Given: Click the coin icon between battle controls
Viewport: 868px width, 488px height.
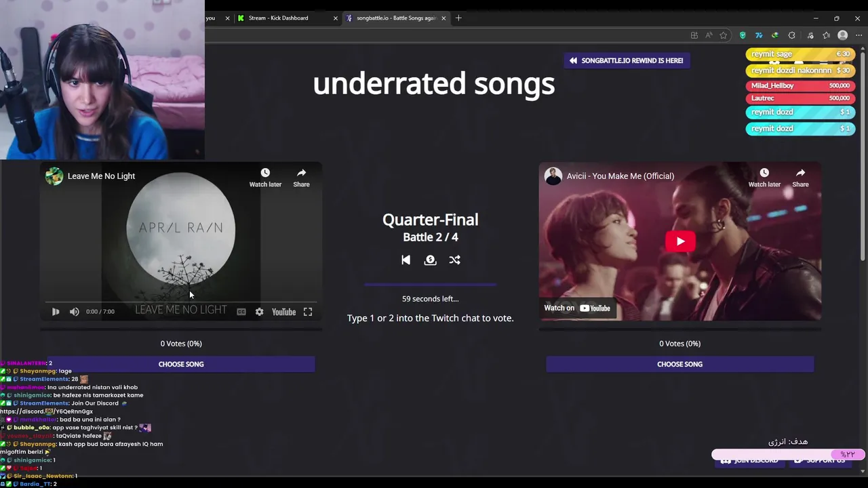Looking at the screenshot, I should (430, 260).
